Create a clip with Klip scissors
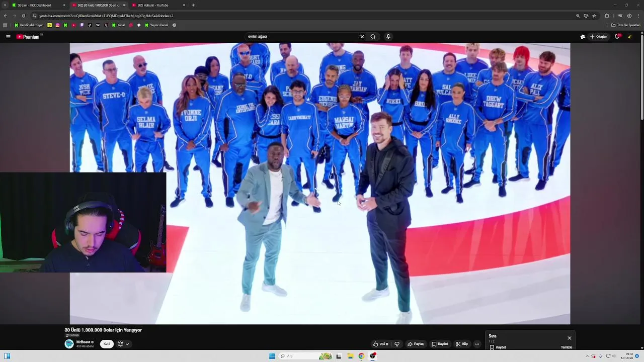Viewport: 644px width, 362px height. [462, 344]
